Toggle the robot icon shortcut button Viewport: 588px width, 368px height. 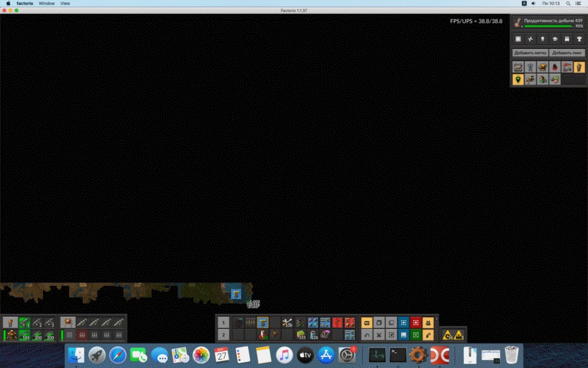[429, 322]
